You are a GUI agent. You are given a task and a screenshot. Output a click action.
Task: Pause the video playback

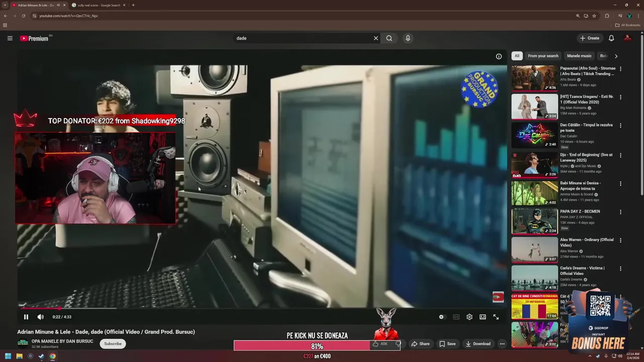(26, 317)
